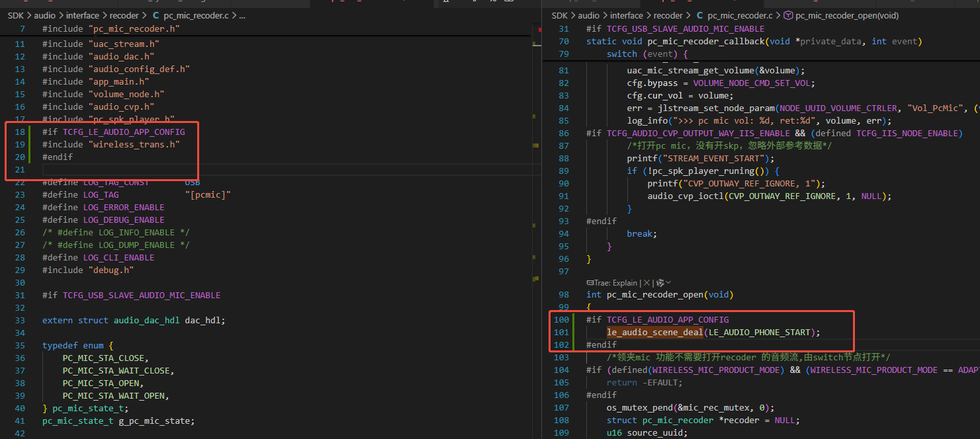Click the "volume_node.h" include string

tap(126, 94)
